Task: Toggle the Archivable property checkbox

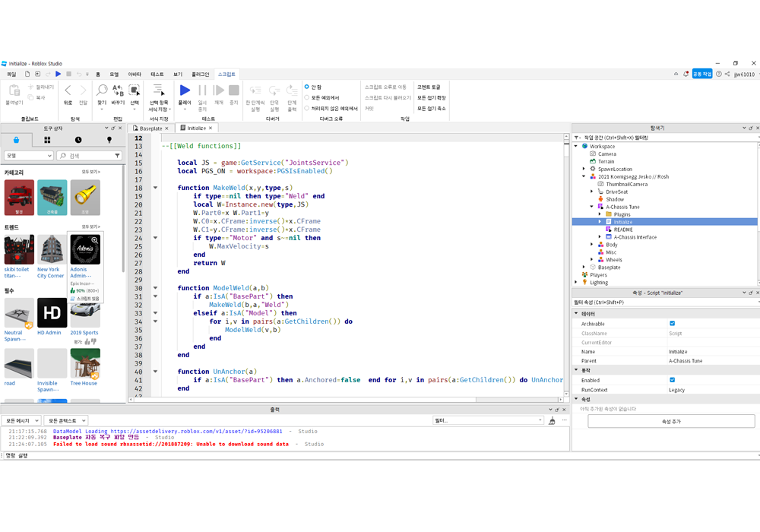Action: coord(673,324)
